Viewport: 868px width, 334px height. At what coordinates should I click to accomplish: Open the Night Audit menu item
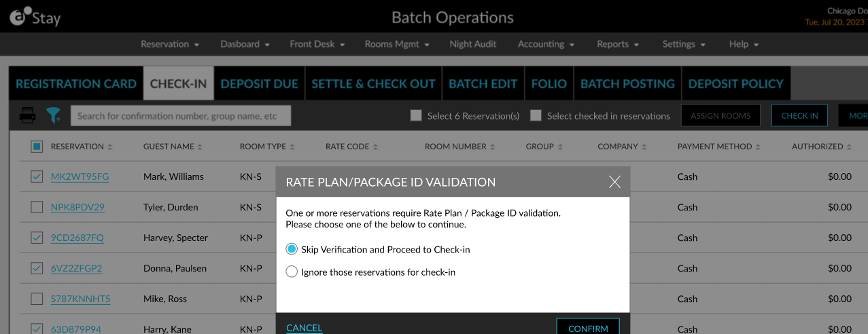point(472,44)
